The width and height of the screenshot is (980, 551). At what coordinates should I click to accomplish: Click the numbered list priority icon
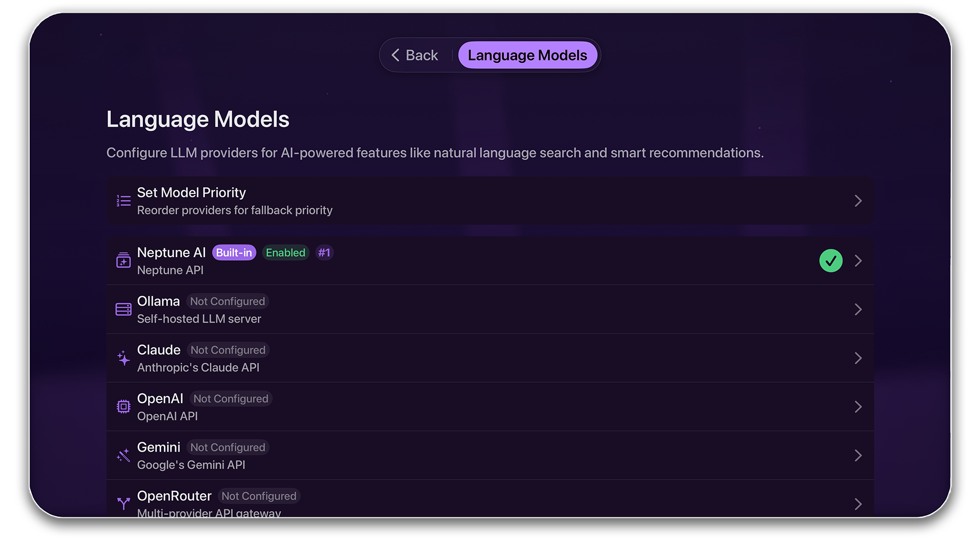point(124,201)
